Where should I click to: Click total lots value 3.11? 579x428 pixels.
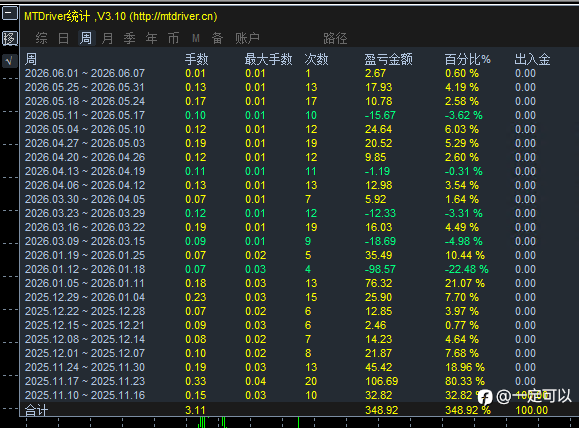pyautogui.click(x=195, y=410)
